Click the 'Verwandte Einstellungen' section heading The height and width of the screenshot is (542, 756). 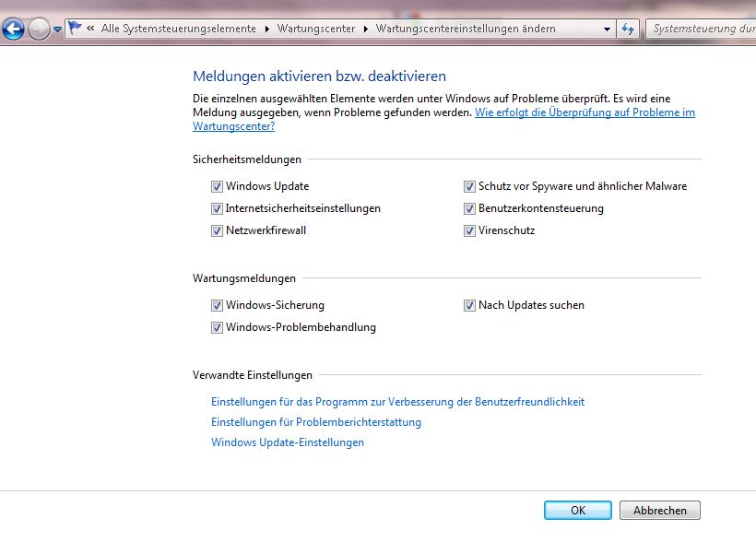click(253, 374)
